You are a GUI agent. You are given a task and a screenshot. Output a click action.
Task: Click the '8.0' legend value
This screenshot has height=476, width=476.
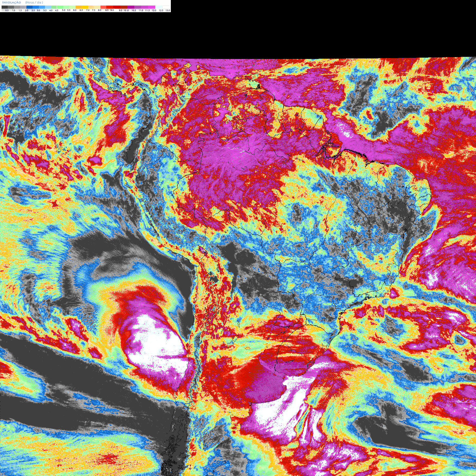(99, 10)
